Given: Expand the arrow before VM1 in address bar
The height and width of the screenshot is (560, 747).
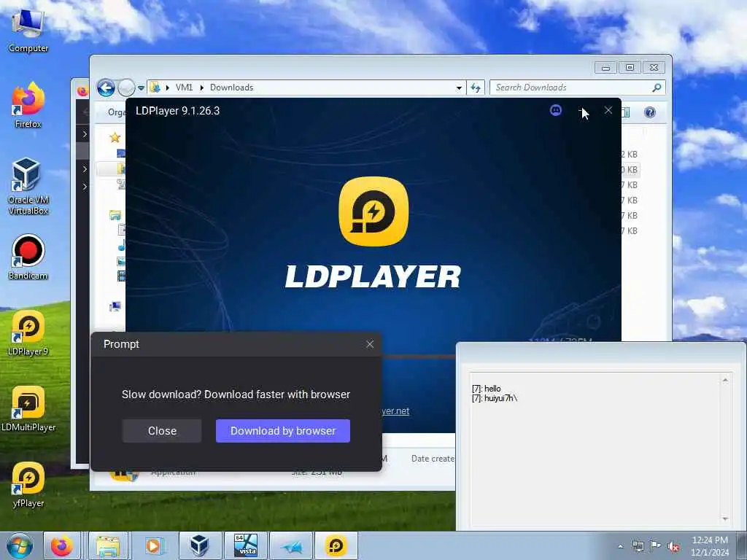Looking at the screenshot, I should coord(168,87).
